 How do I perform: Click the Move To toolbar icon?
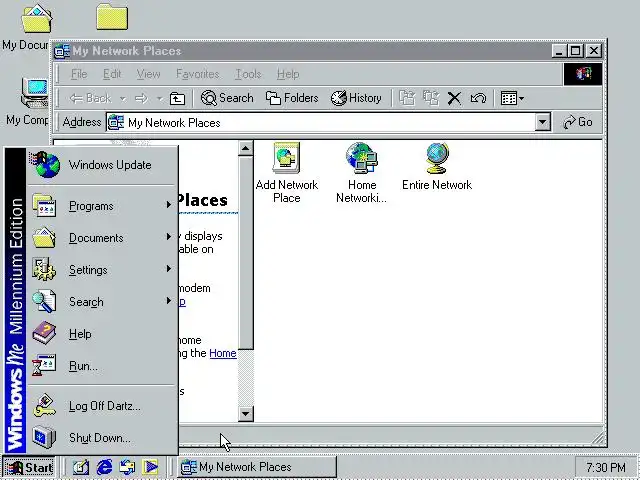[x=407, y=98]
